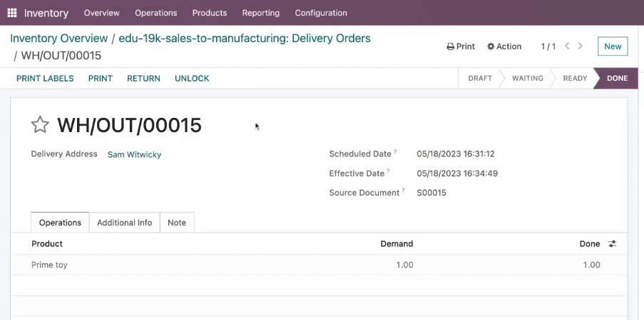Viewport: 644px width, 320px height.
Task: Show Source Document help question mark
Action: click(x=404, y=191)
